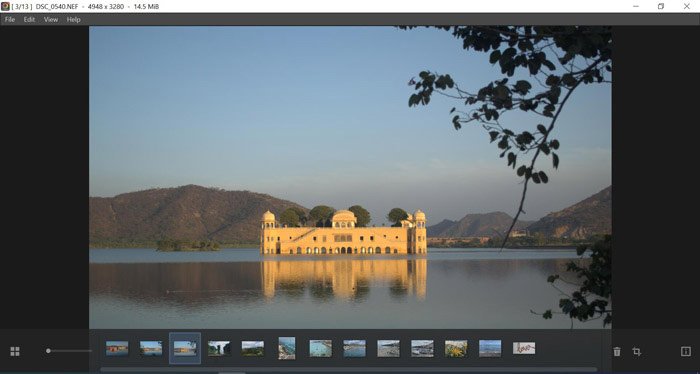Select the fifth green landscape thumbnail
700x374 pixels.
[253, 349]
